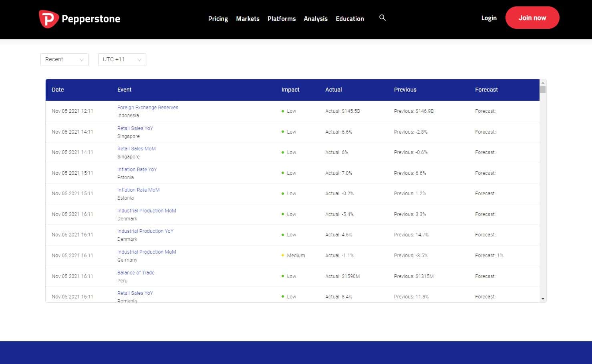Open the Platforms menu
592x364 pixels.
282,19
